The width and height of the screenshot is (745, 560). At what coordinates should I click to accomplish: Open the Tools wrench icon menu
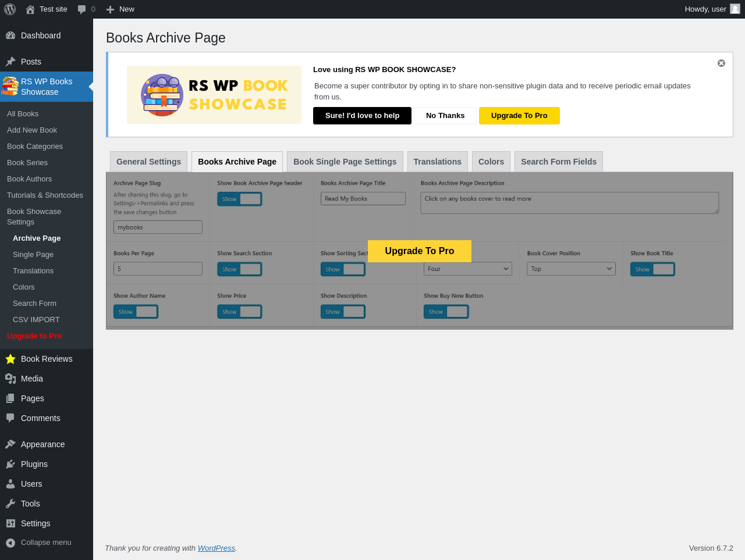[10, 504]
